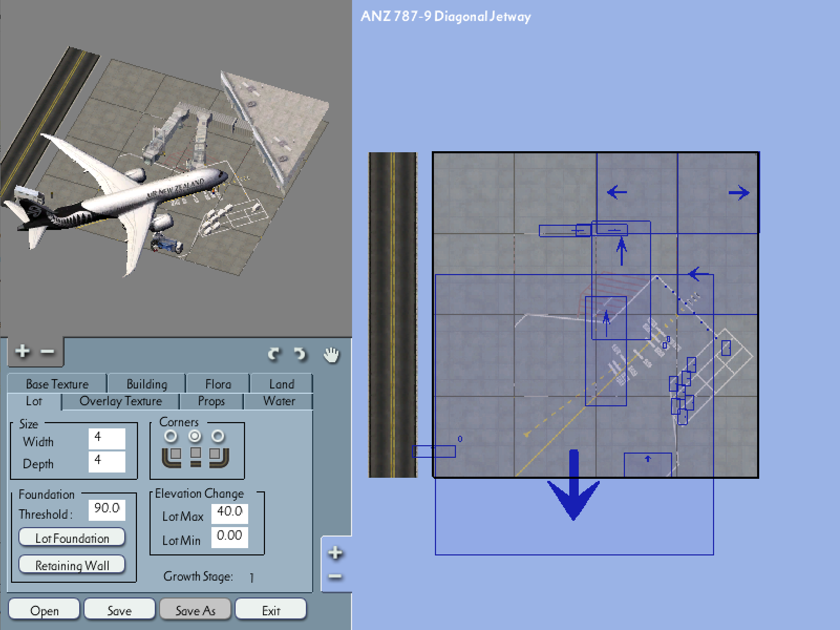Zoom in the lot plan view
Viewport: 840px width, 630px height.
335,553
